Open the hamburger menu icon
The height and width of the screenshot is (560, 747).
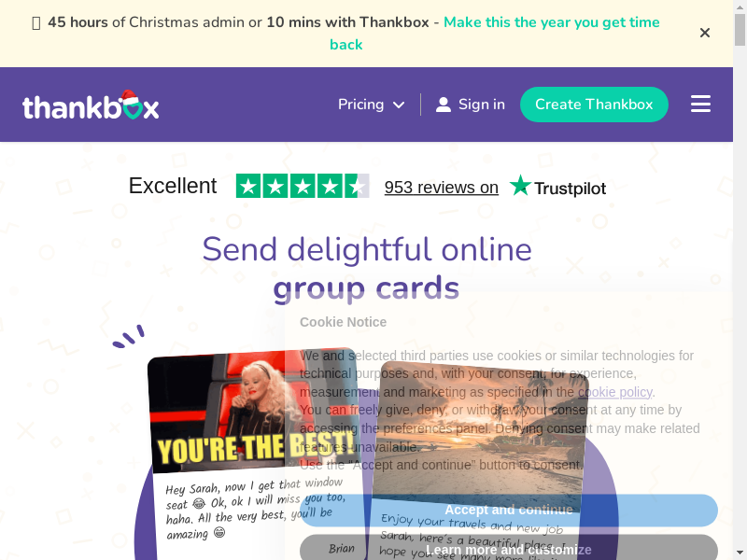click(700, 104)
